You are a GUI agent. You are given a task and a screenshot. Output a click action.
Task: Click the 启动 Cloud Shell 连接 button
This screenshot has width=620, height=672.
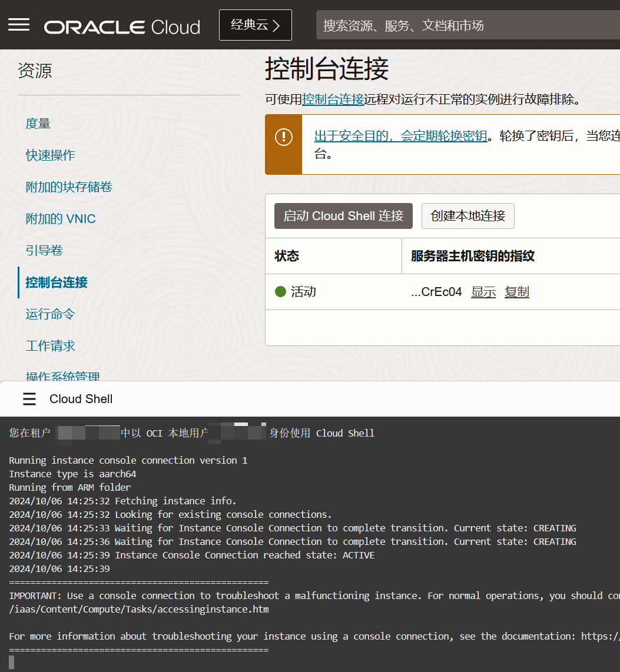pyautogui.click(x=343, y=216)
